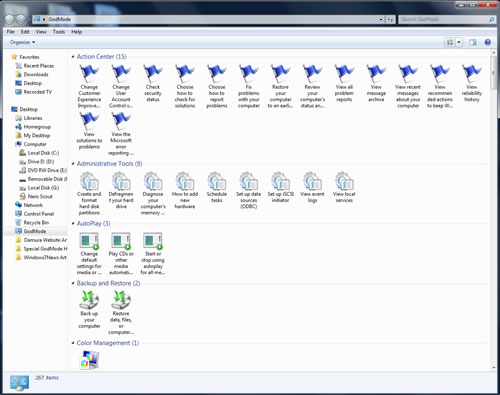This screenshot has width=500, height=395.
Task: Open the view options dropdown arrow
Action: pos(459,42)
